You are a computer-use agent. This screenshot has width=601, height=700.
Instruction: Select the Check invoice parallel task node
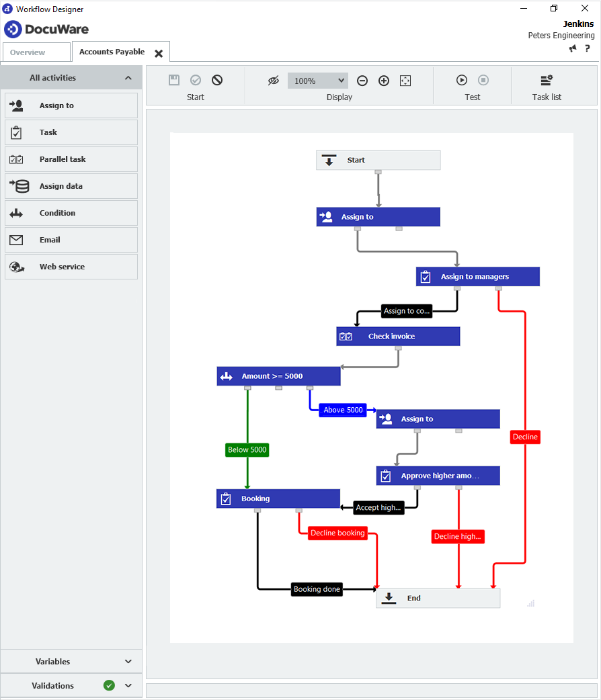click(x=398, y=336)
